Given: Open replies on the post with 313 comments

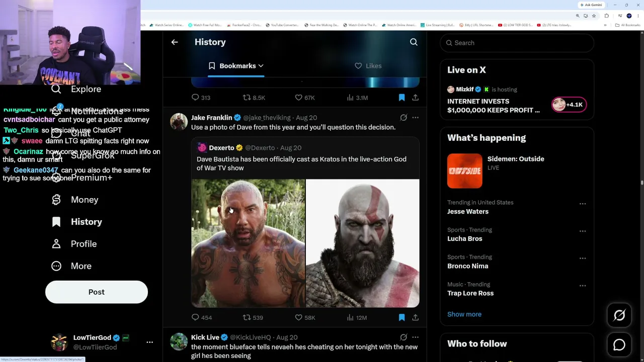Looking at the screenshot, I should (201, 98).
